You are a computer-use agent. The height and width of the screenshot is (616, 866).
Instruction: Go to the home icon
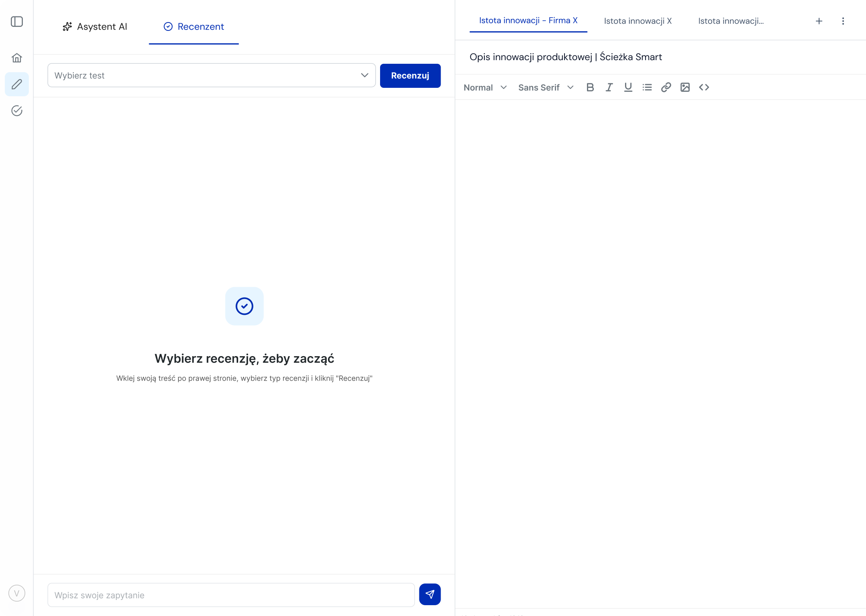(x=17, y=58)
